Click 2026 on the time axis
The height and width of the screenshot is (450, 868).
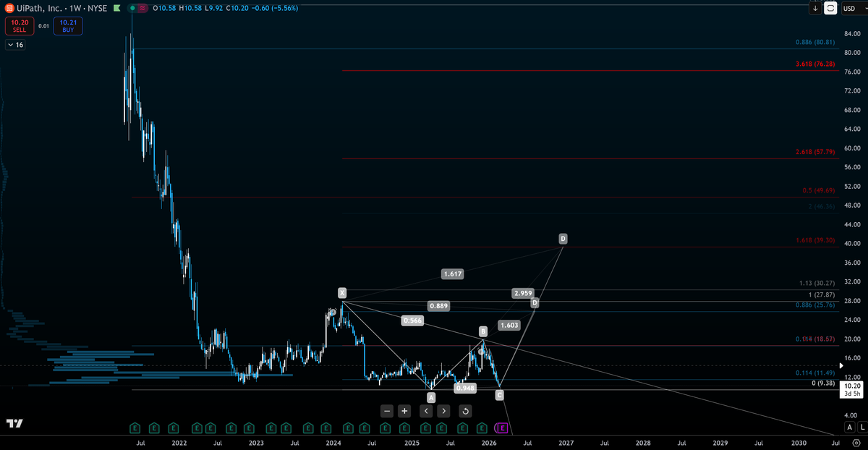[489, 442]
